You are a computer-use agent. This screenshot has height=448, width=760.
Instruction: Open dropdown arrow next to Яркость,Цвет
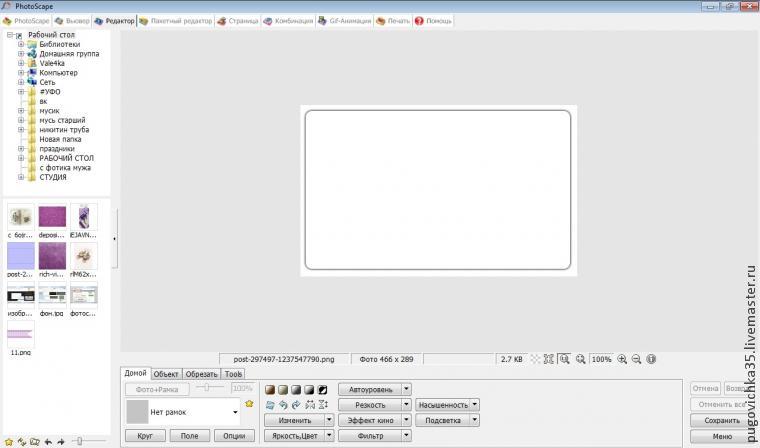click(329, 435)
